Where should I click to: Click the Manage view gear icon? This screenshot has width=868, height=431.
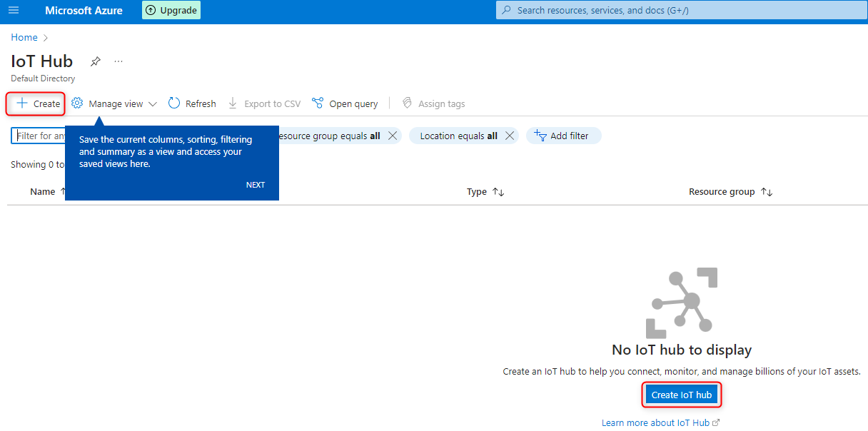(77, 103)
